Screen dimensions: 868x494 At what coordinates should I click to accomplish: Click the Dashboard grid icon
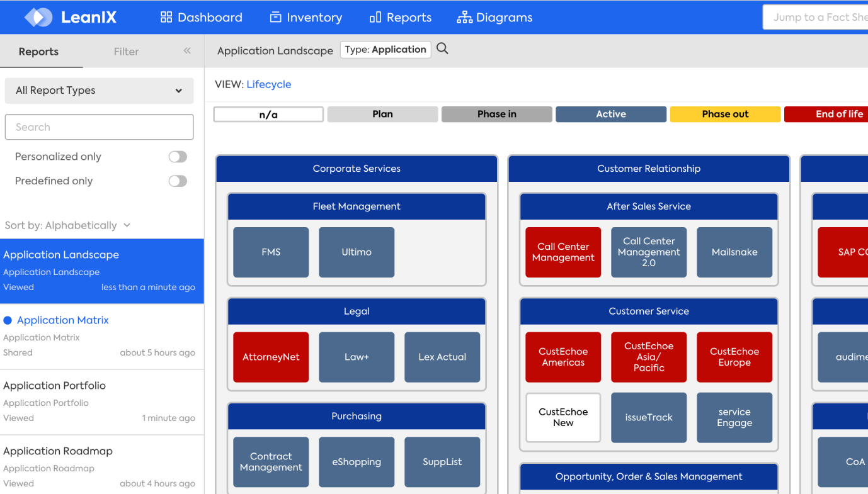click(x=166, y=18)
